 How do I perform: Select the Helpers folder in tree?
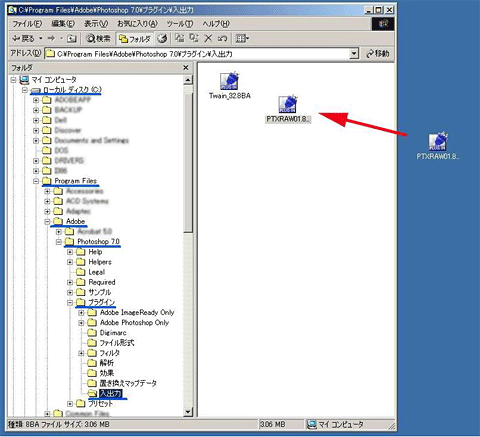[100, 262]
